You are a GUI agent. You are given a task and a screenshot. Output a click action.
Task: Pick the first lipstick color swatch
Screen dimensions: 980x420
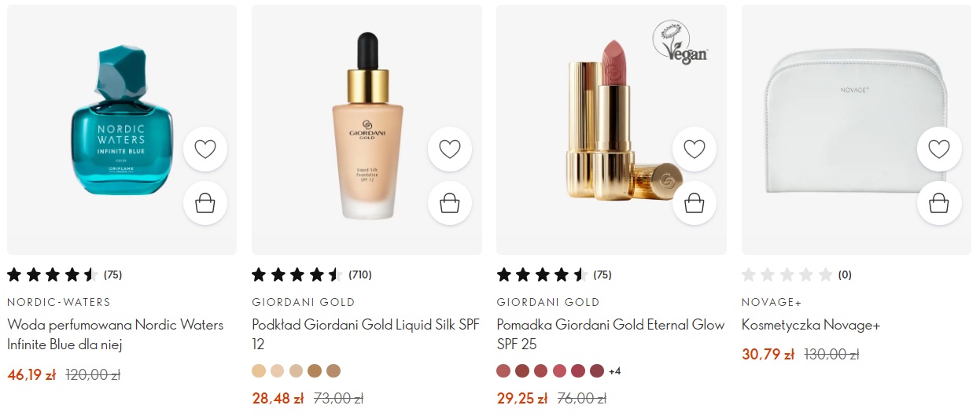coord(503,370)
